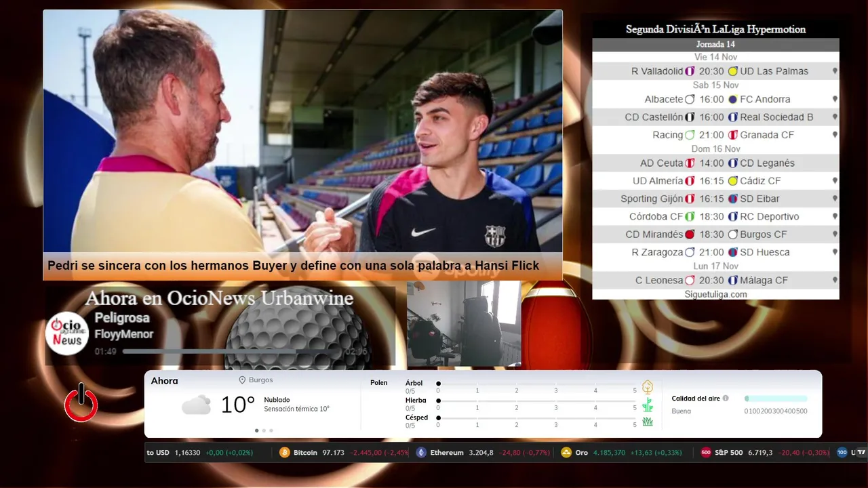Select the second weather widget page dot
This screenshot has height=488, width=868.
pyautogui.click(x=264, y=430)
